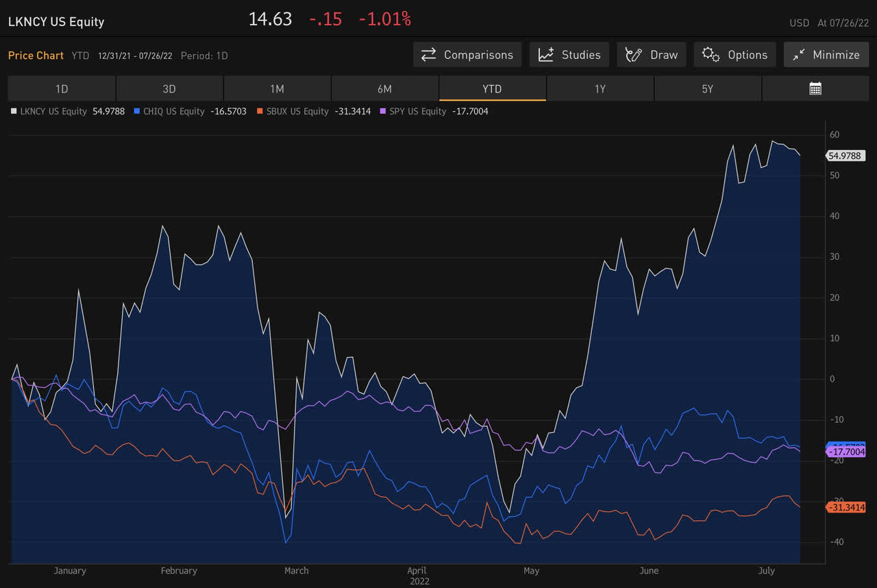This screenshot has width=877, height=588.
Task: Click the At 07/26/22 timestamp
Action: point(843,23)
